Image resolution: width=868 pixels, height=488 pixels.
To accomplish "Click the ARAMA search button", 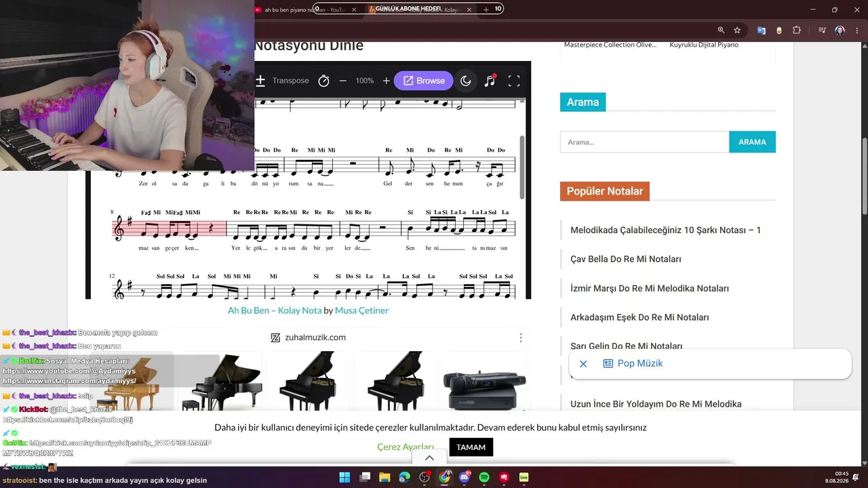I will click(752, 142).
